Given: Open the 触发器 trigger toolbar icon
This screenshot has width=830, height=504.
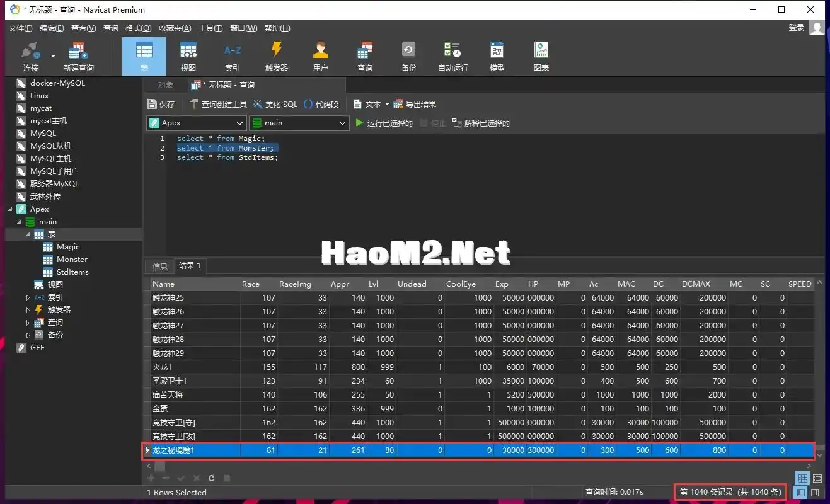Looking at the screenshot, I should (276, 57).
